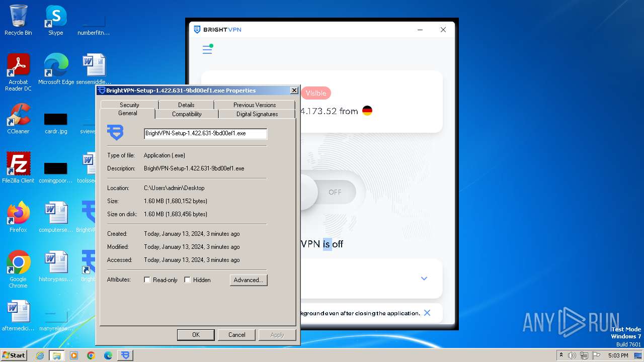The height and width of the screenshot is (362, 644).
Task: Close the Properties dialog window
Action: [x=294, y=90]
